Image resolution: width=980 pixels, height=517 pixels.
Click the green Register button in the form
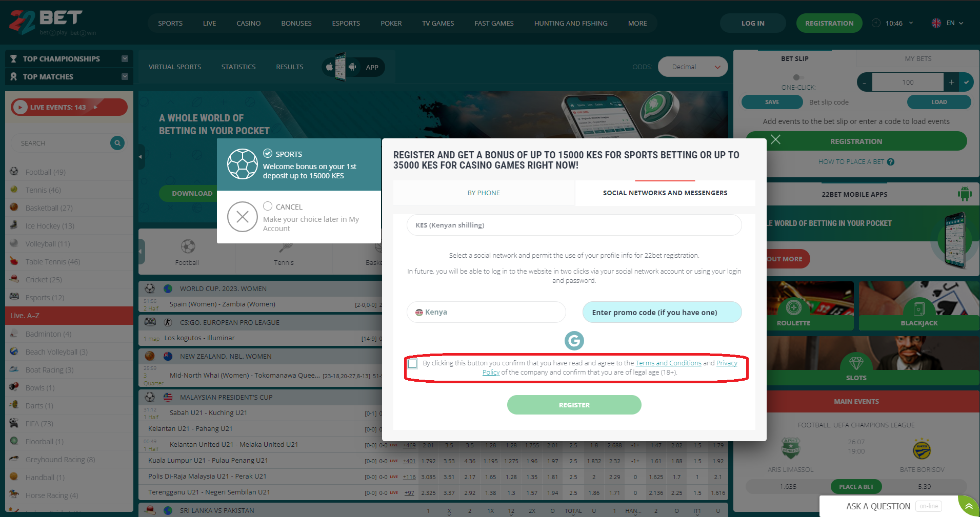[x=574, y=405]
